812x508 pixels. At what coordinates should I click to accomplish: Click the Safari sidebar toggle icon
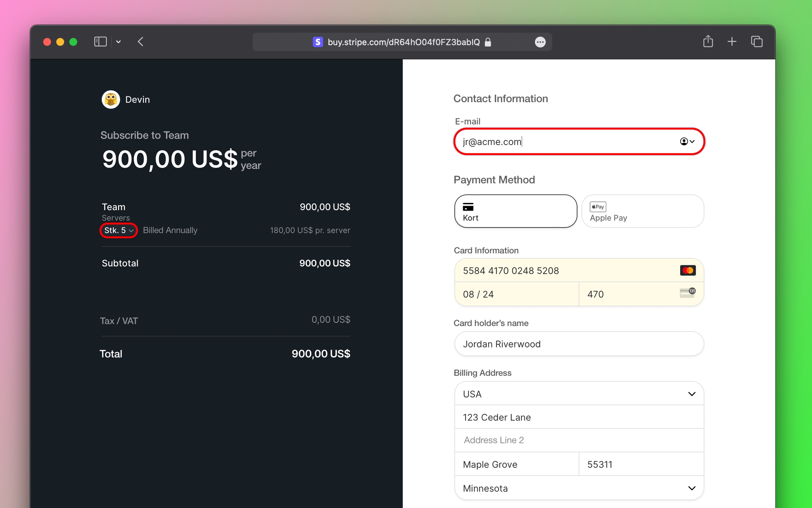tap(100, 42)
